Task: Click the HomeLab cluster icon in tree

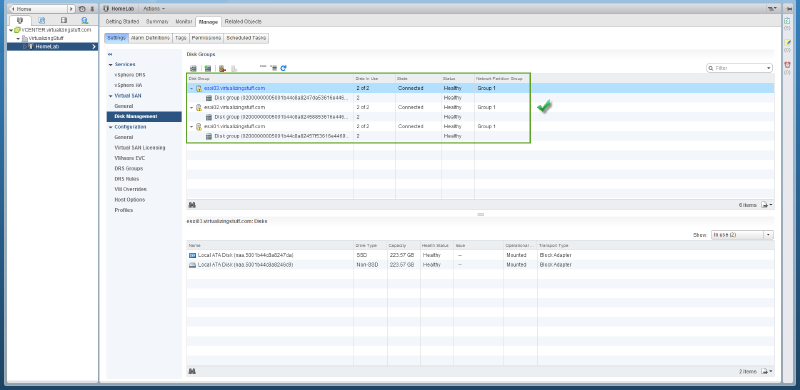Action: [31, 47]
